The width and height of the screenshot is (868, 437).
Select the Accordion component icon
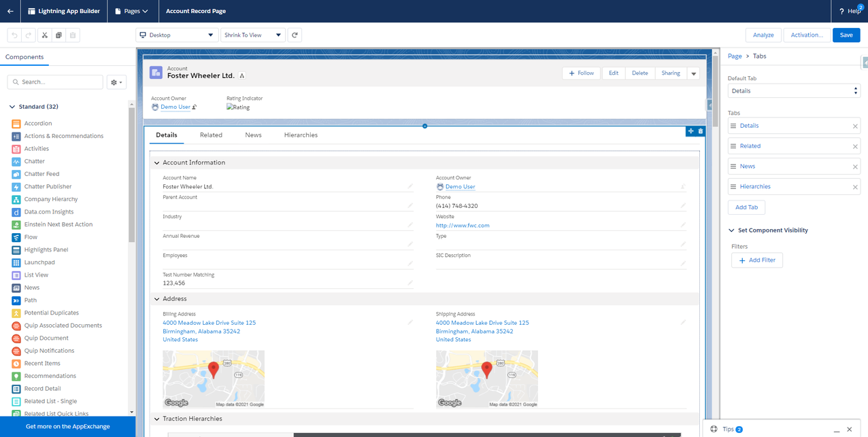click(x=16, y=123)
